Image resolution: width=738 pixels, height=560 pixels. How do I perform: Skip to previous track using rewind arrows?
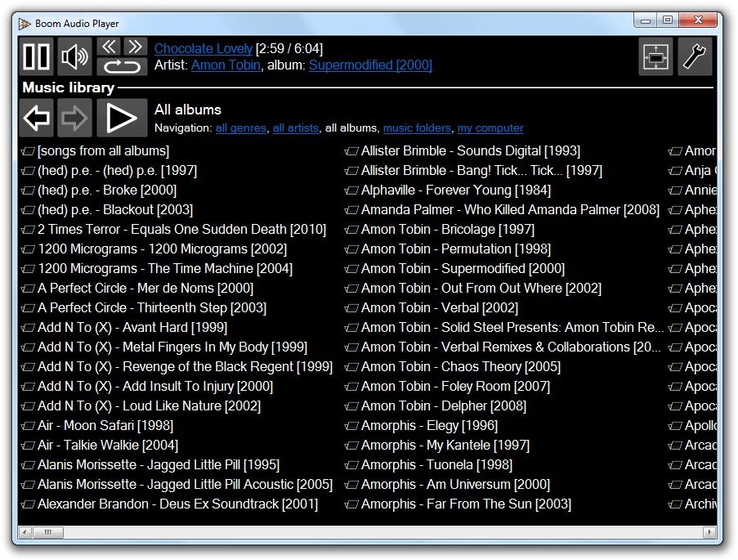point(109,47)
